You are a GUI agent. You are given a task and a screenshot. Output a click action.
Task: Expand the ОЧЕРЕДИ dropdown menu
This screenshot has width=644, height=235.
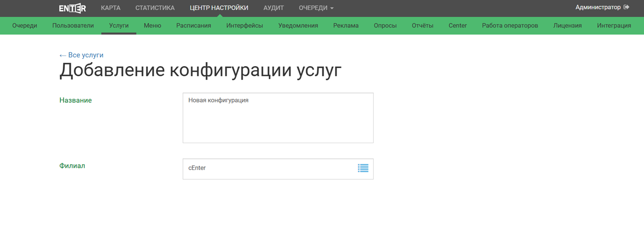coord(316,8)
